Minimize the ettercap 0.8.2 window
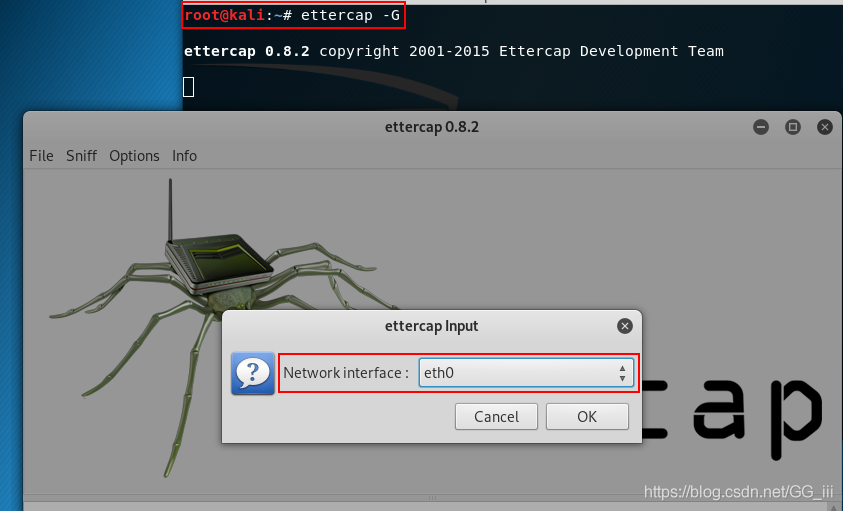The height and width of the screenshot is (511, 843). 761,127
